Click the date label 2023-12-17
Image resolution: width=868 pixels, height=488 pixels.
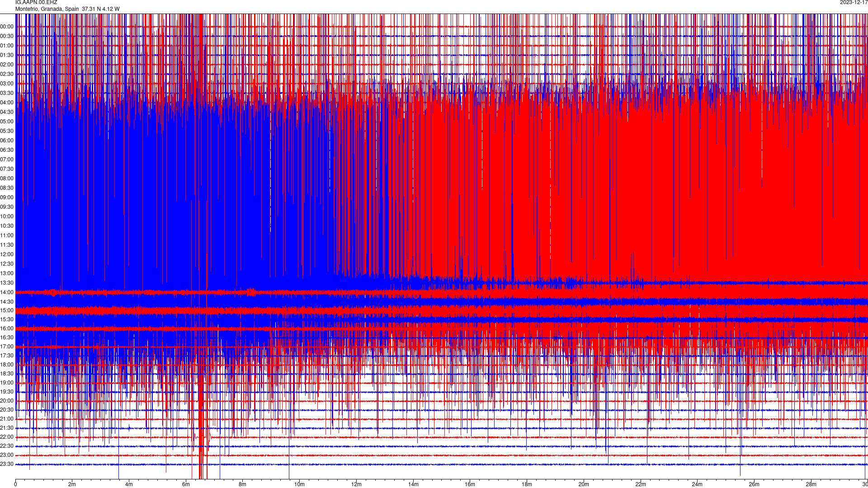(x=854, y=2)
